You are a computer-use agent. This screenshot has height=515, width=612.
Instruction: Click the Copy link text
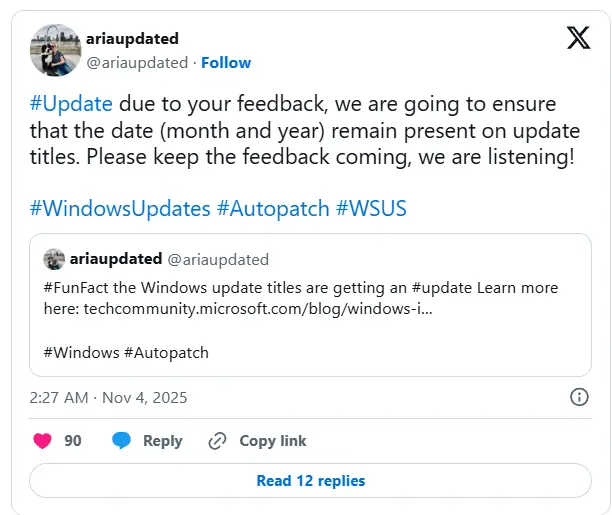[273, 441]
